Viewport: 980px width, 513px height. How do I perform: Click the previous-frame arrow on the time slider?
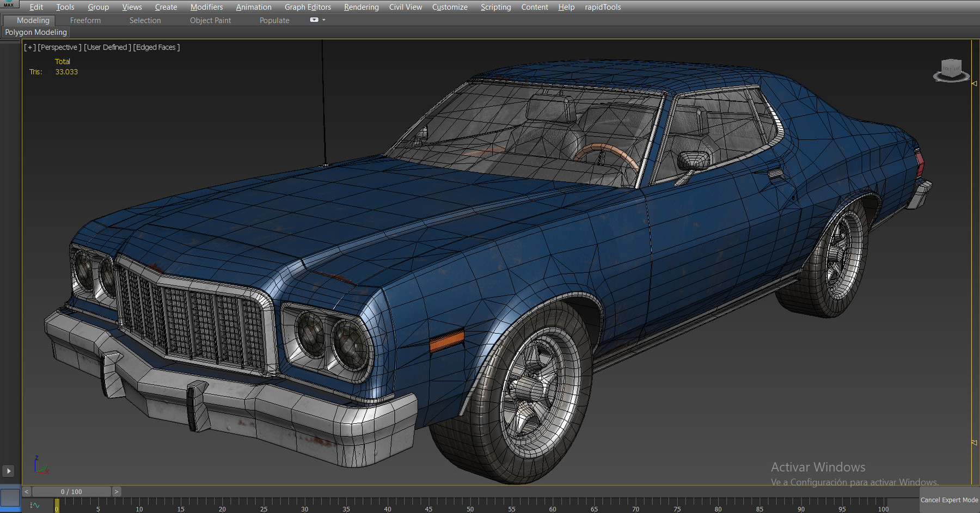(26, 491)
